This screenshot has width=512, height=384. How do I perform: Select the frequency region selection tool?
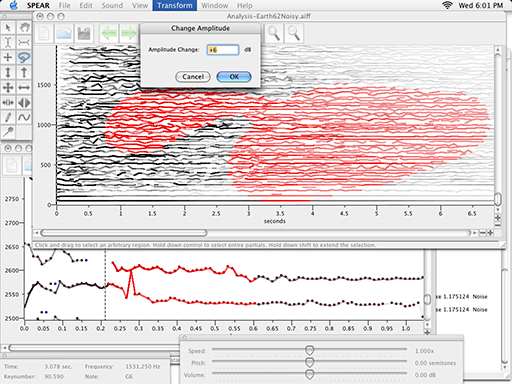(24, 42)
